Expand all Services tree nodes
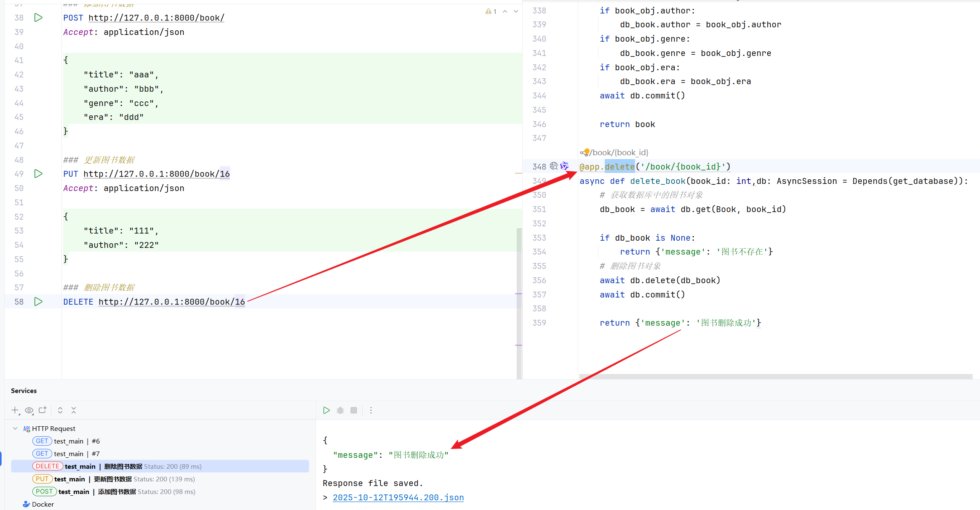The height and width of the screenshot is (510, 980). click(x=60, y=410)
